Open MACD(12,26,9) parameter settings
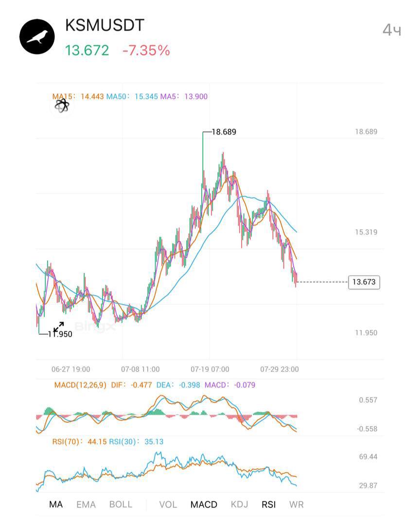Viewport: 420px width, 517px height. (x=80, y=385)
